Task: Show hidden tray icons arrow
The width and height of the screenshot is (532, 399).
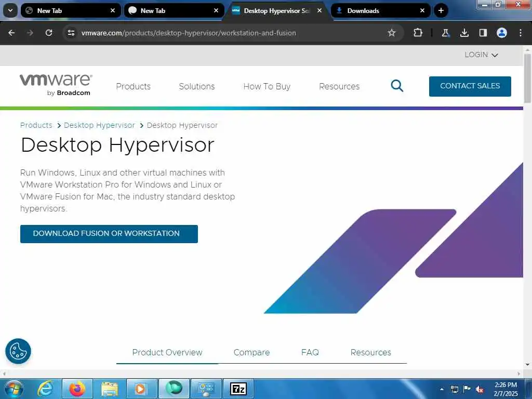Action: point(442,389)
